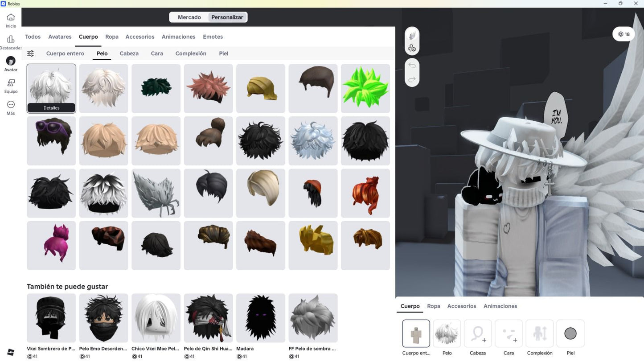The height and width of the screenshot is (362, 644).
Task: Choose the hair with purple sunglasses
Action: (51, 141)
